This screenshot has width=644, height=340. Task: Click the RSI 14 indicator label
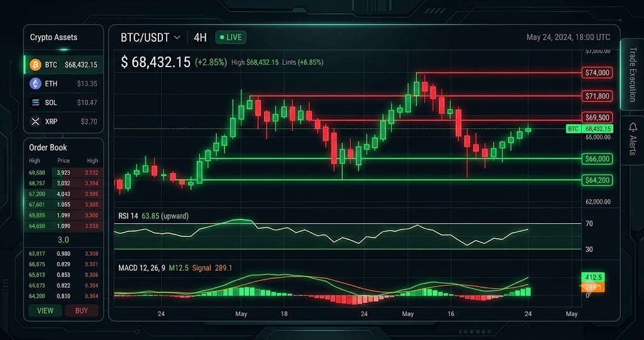pyautogui.click(x=128, y=216)
